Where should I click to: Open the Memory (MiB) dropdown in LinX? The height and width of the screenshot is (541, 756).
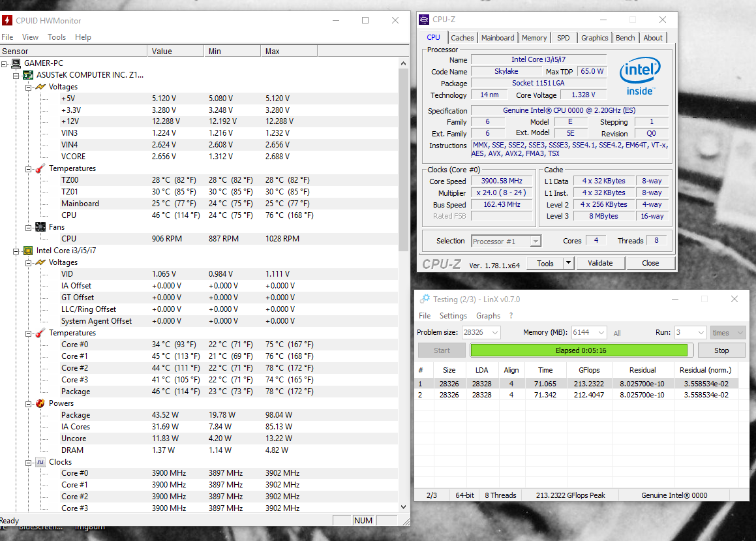[x=601, y=332]
